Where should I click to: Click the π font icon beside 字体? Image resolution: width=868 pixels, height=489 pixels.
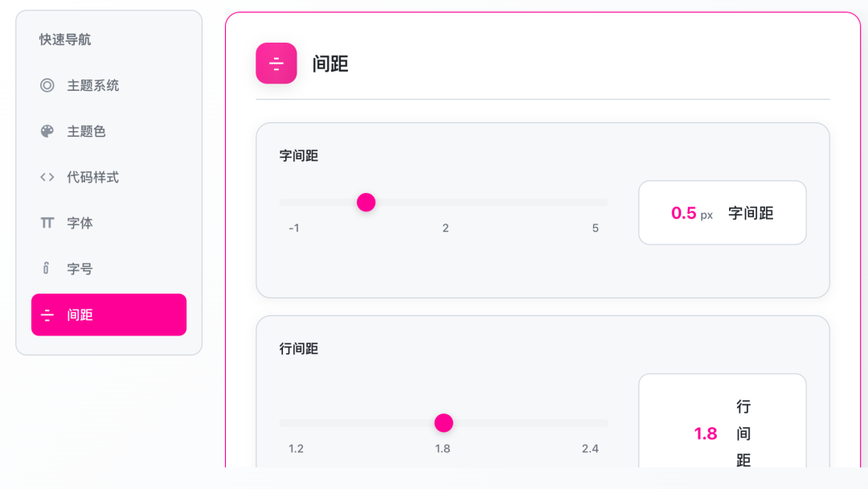47,223
